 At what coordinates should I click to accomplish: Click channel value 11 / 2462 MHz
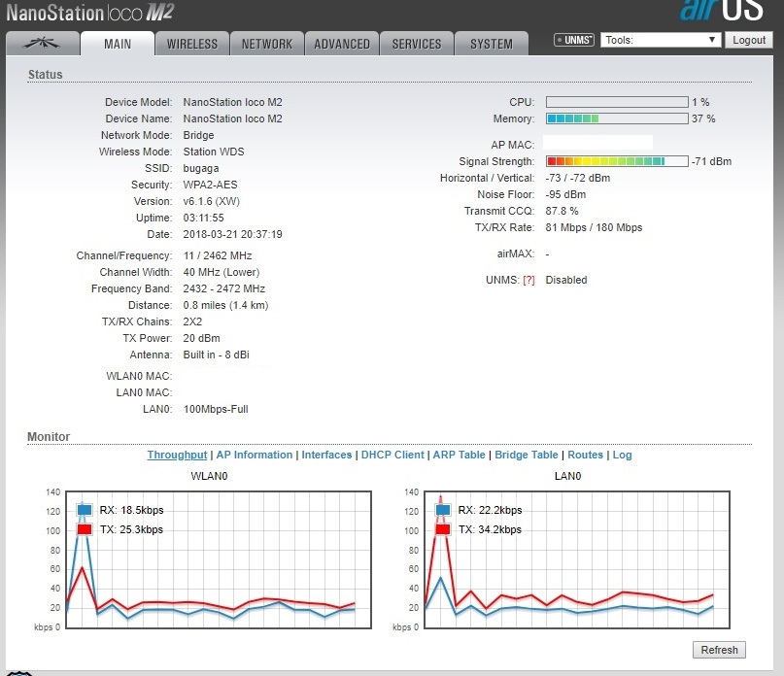[x=218, y=256]
